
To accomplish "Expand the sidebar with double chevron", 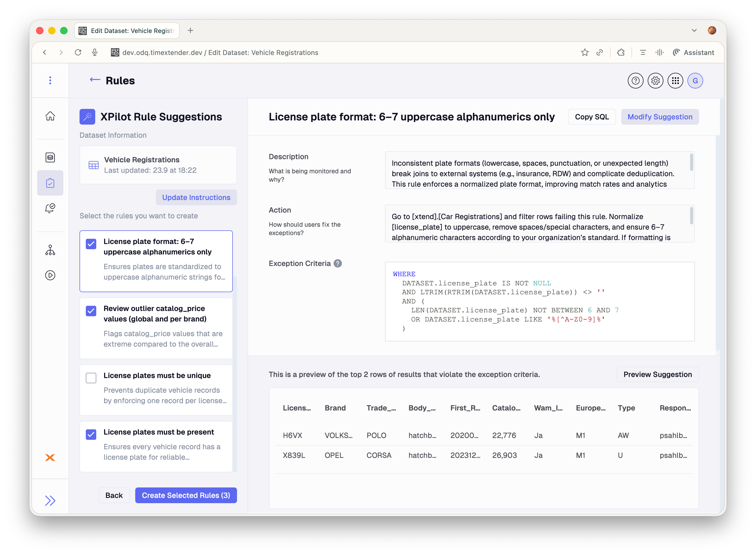I will point(50,501).
